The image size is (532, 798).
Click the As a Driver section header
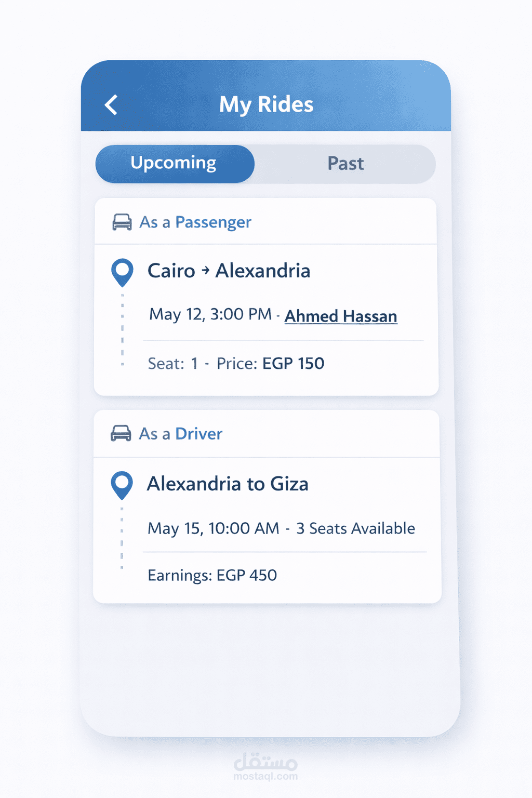coord(180,434)
